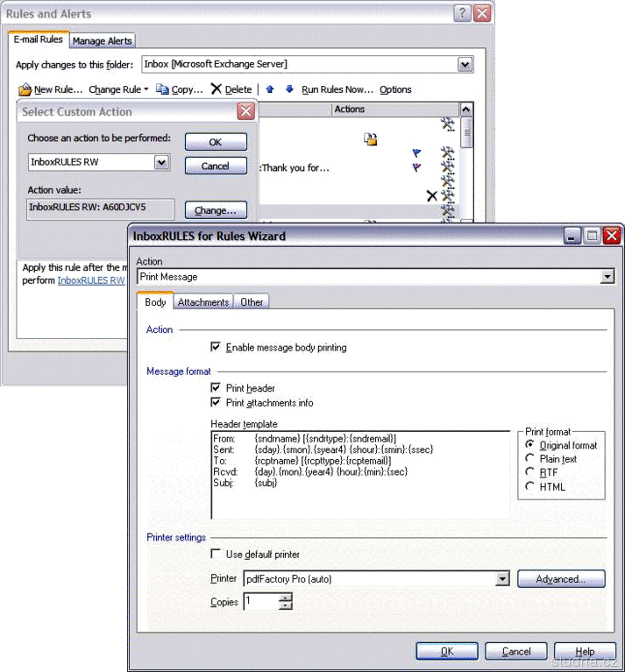Select Plain text print format
The image size is (625, 672).
[x=530, y=458]
